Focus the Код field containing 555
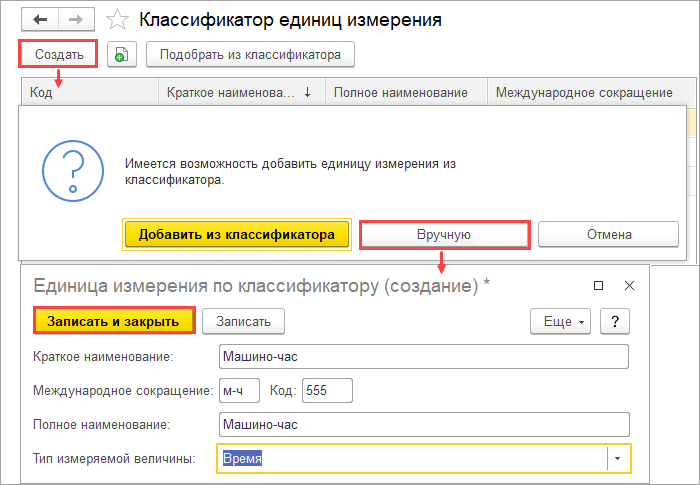The width and height of the screenshot is (700, 485). tap(326, 389)
